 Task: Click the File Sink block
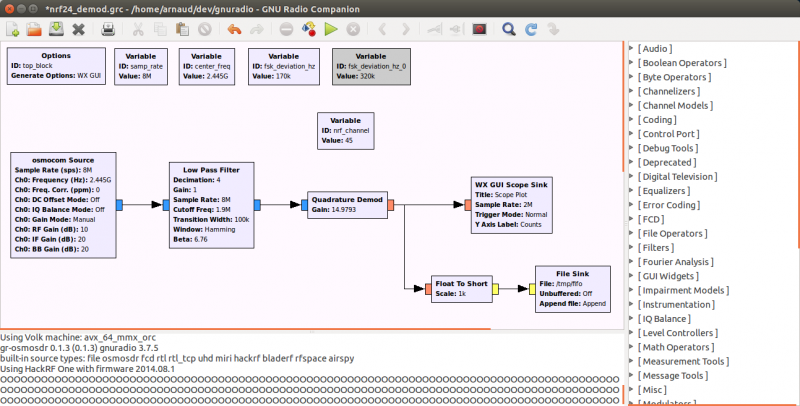pos(572,289)
